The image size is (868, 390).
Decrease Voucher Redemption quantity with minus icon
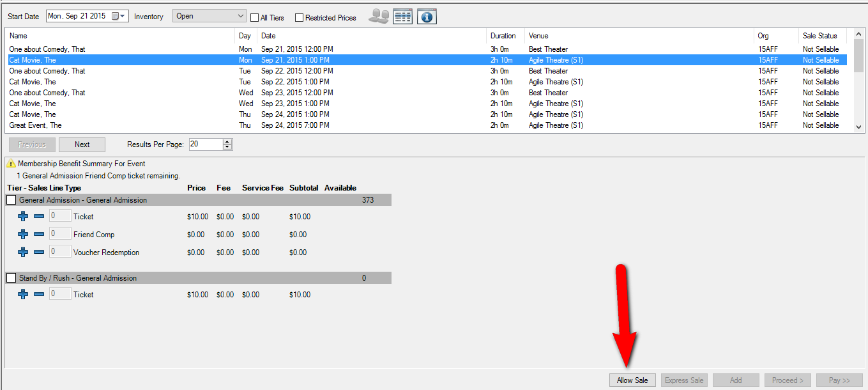coord(39,253)
